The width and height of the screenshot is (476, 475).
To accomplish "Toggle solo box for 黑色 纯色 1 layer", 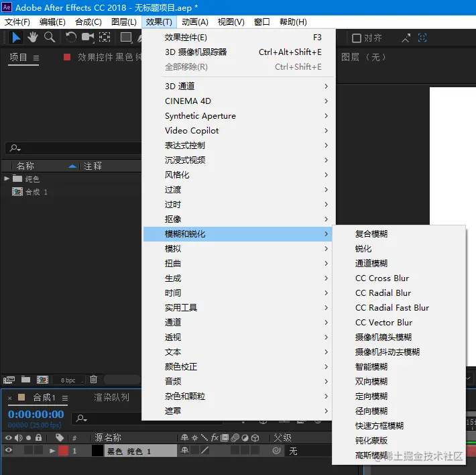I will 28,451.
